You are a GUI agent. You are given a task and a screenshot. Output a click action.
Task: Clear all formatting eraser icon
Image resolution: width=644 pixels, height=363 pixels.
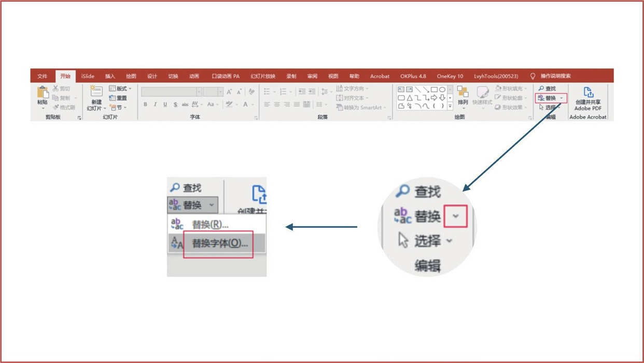point(251,92)
